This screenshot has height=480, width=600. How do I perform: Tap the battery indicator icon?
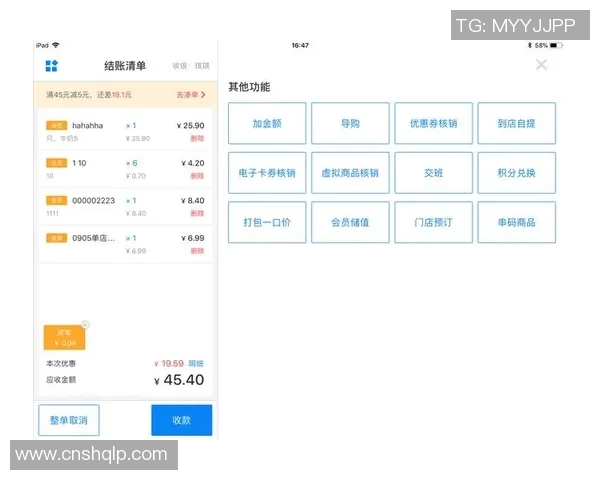[556, 45]
